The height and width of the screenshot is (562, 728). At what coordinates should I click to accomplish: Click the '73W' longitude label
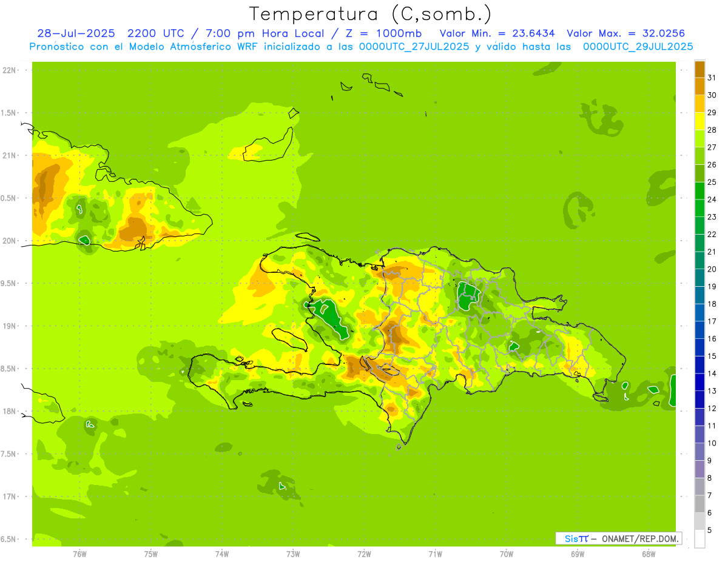click(x=293, y=554)
